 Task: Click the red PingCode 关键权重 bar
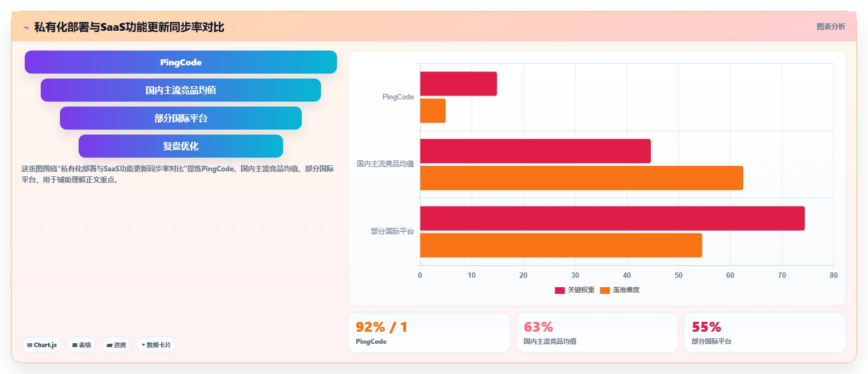pos(458,83)
